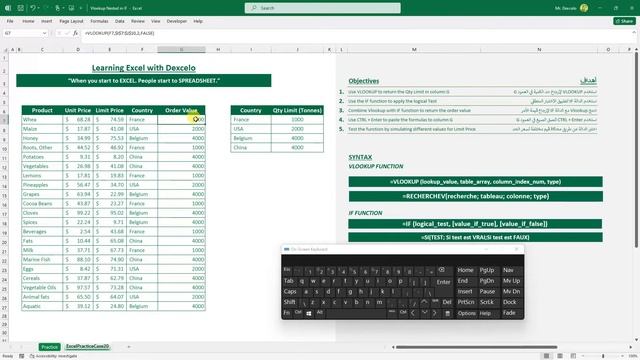Click the Undo arrow in Quick Access Toolbar
Screen dimensions: 640x360
[x=32, y=8]
